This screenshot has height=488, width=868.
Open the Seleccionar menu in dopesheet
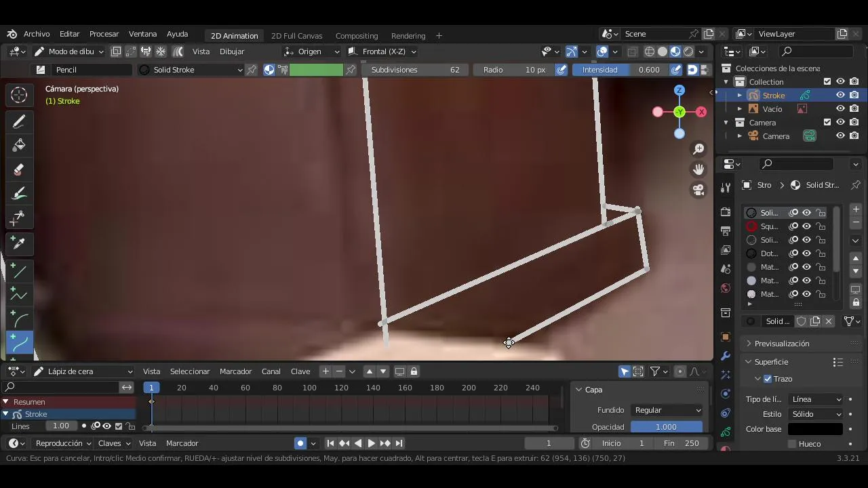point(190,371)
